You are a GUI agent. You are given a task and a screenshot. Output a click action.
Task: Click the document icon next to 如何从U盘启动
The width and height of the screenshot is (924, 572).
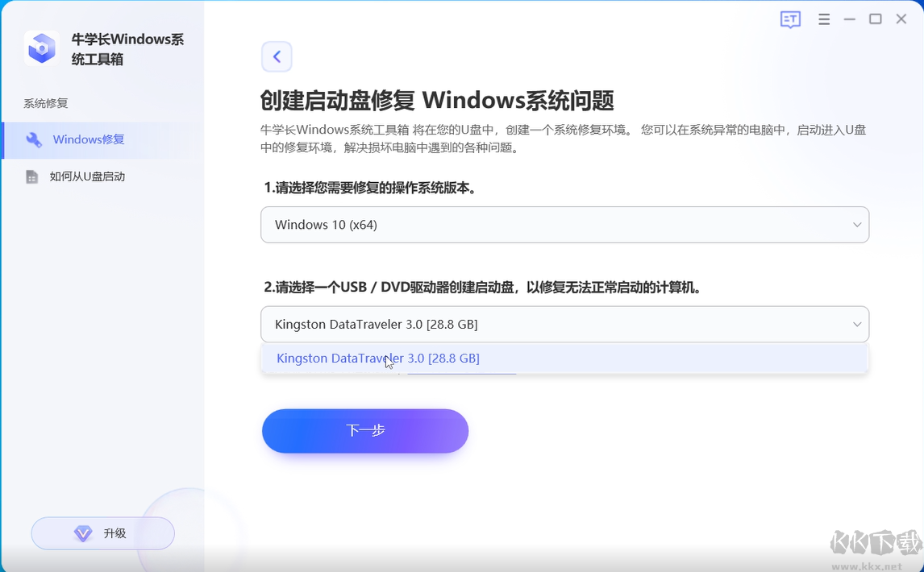32,176
